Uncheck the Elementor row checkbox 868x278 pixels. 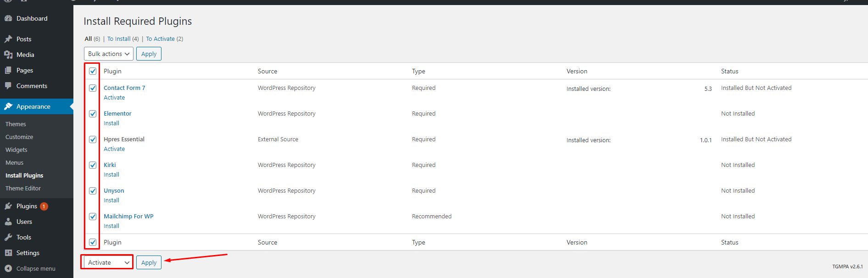[93, 114]
